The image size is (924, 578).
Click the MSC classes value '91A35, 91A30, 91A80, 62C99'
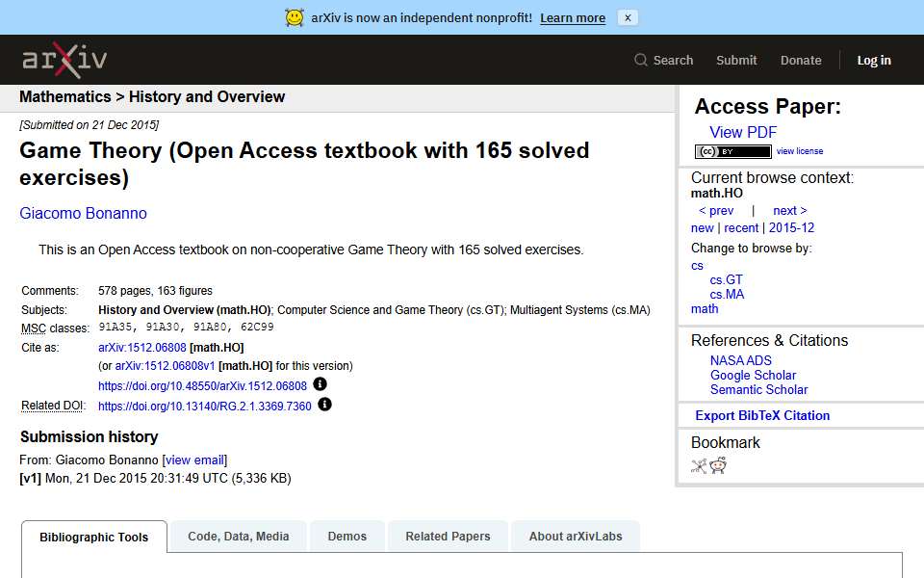[x=186, y=327]
